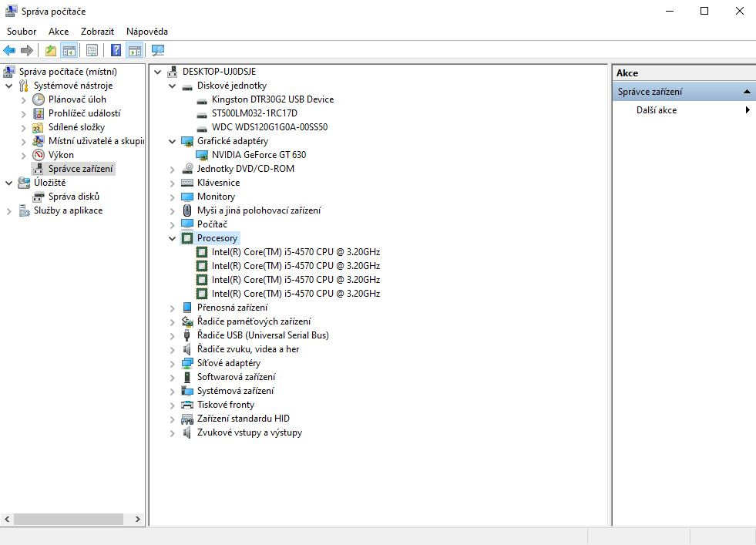This screenshot has width=756, height=545.
Task: Open the Soubor menu
Action: coord(22,32)
